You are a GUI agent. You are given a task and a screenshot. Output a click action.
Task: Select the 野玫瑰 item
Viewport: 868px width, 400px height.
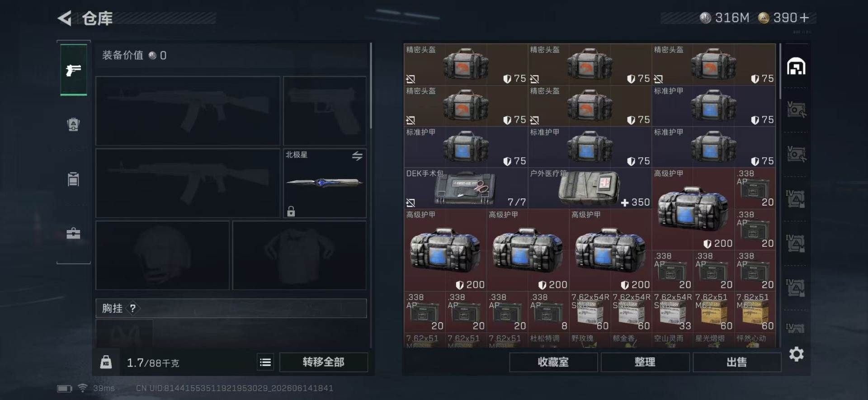point(590,341)
